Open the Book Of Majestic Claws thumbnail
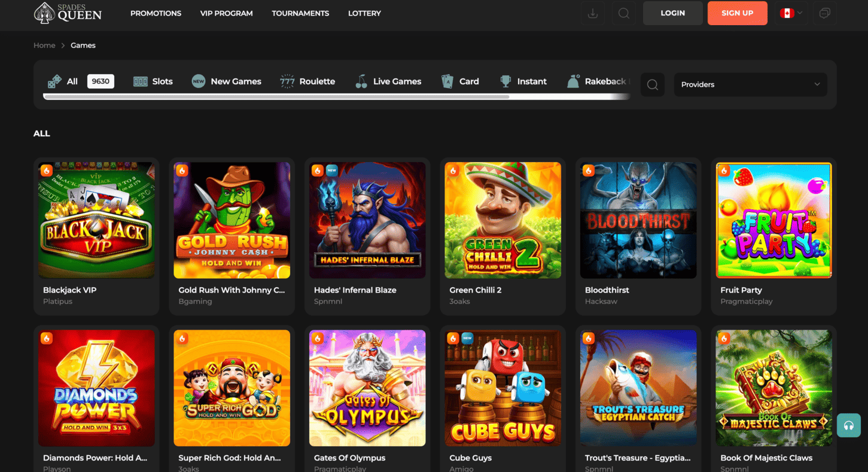This screenshot has height=472, width=868. click(x=773, y=388)
